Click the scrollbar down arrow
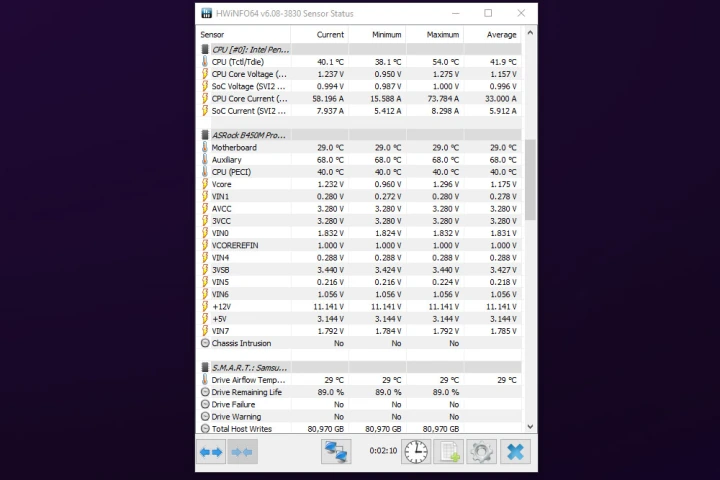 click(530, 427)
